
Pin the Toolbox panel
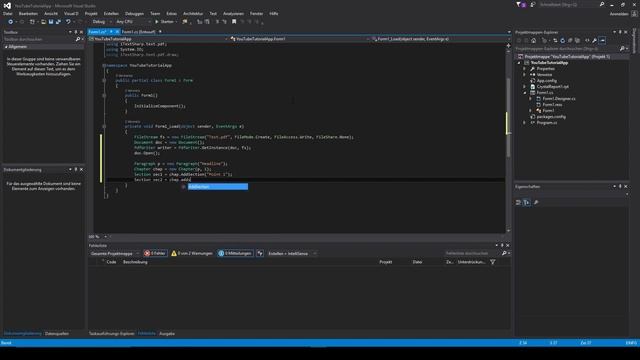(76, 32)
